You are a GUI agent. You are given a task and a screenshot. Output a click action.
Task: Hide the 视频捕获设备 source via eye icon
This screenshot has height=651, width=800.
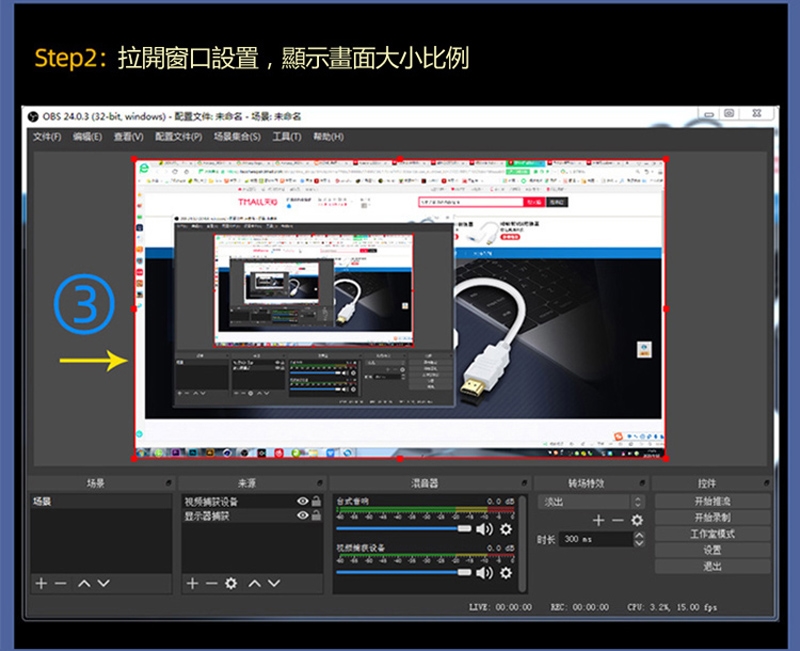click(303, 501)
